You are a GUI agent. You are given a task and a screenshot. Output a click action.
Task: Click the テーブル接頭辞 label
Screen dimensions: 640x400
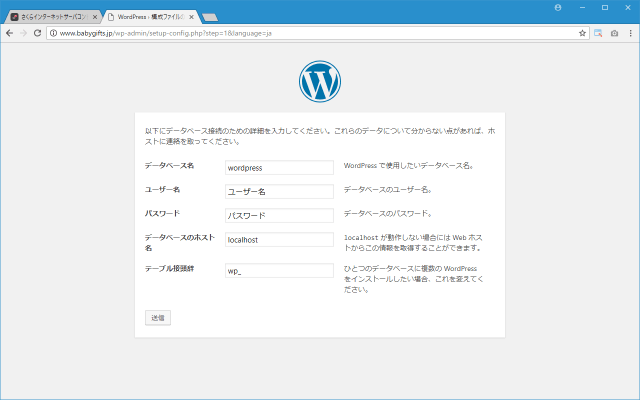[169, 269]
